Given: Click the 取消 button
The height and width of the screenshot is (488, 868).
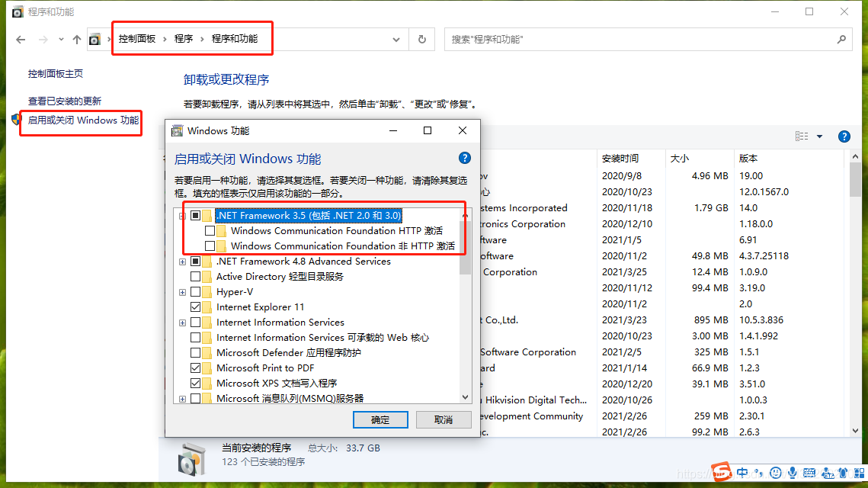Looking at the screenshot, I should [444, 420].
